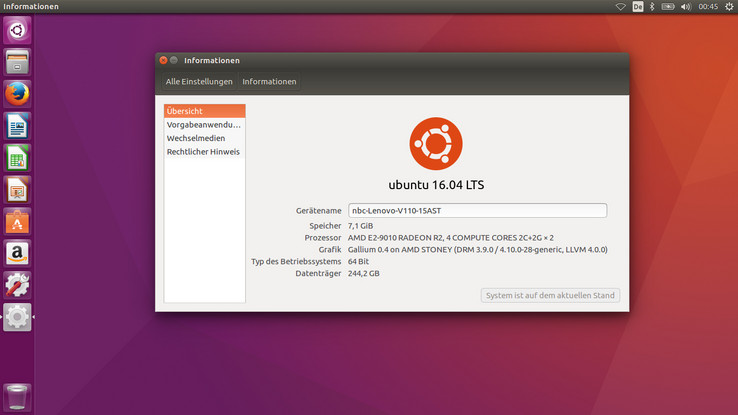738x415 pixels.
Task: Open Ubuntu Software center icon
Action: click(x=17, y=222)
